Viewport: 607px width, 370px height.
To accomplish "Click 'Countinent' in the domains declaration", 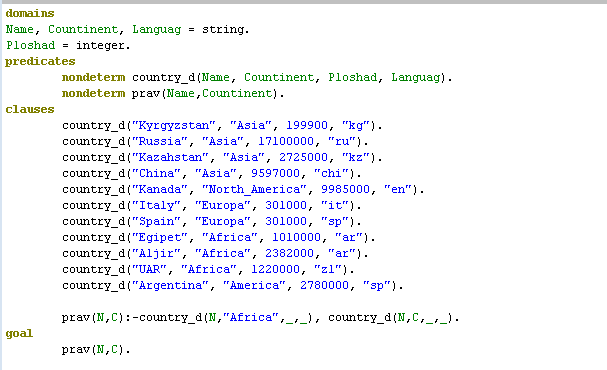I will (83, 29).
